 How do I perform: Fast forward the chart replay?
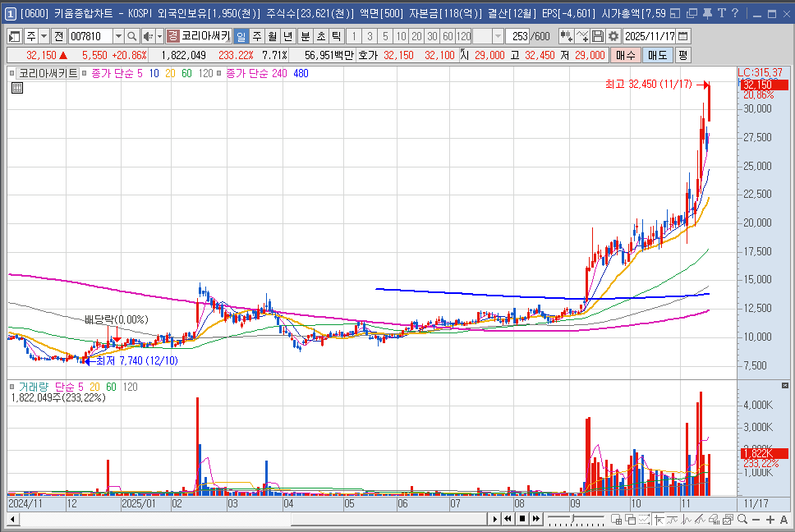pos(536,519)
